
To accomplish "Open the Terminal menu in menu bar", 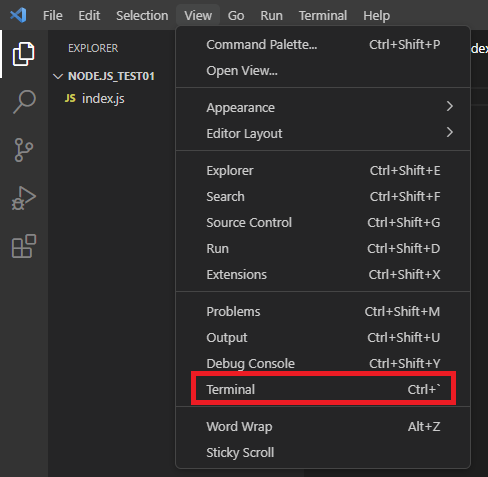I will (323, 16).
